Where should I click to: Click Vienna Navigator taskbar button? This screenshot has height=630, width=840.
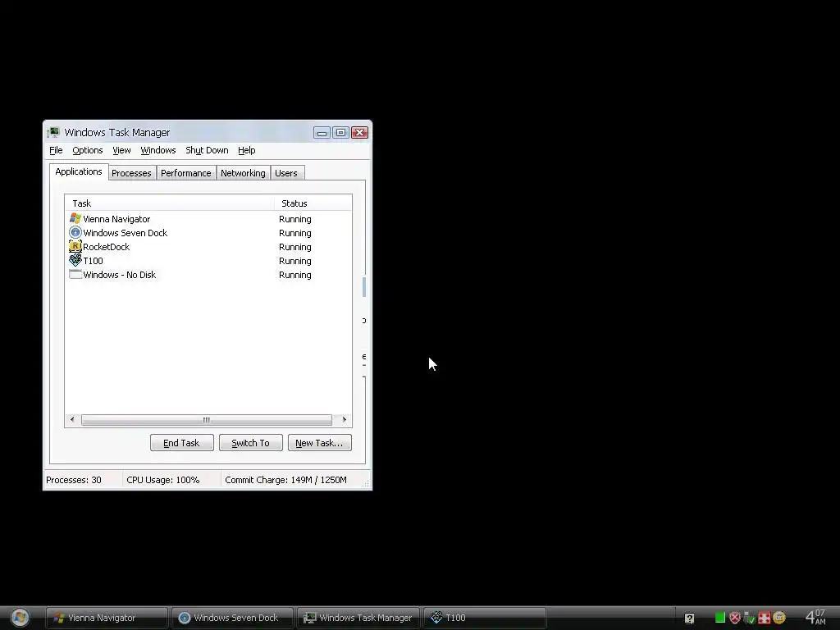[107, 618]
